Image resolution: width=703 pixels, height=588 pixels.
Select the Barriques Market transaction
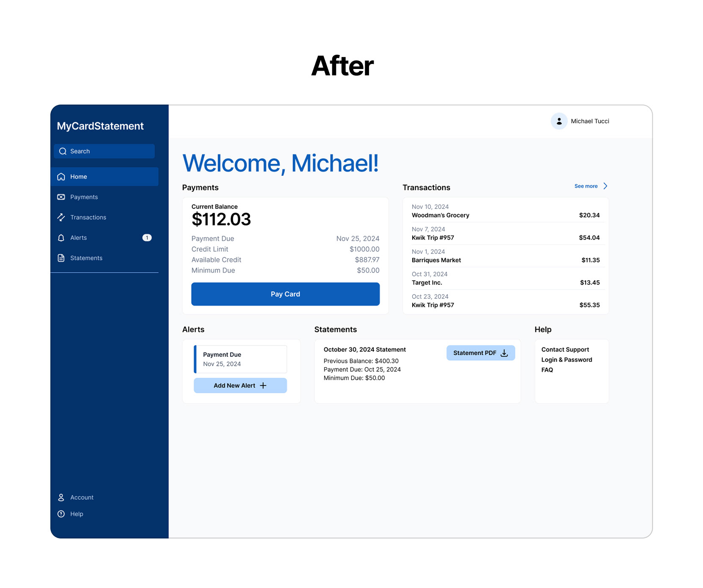click(506, 256)
